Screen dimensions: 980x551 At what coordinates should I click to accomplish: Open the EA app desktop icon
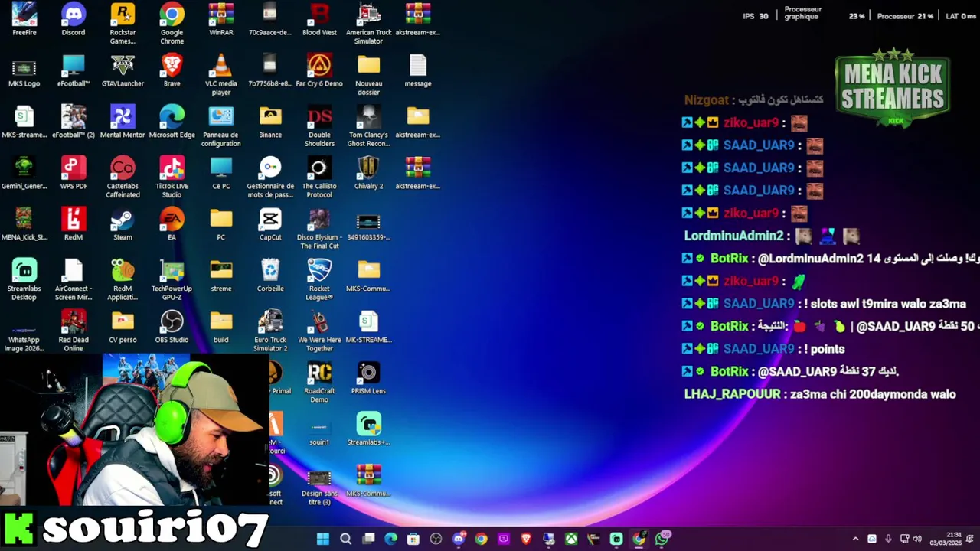171,224
